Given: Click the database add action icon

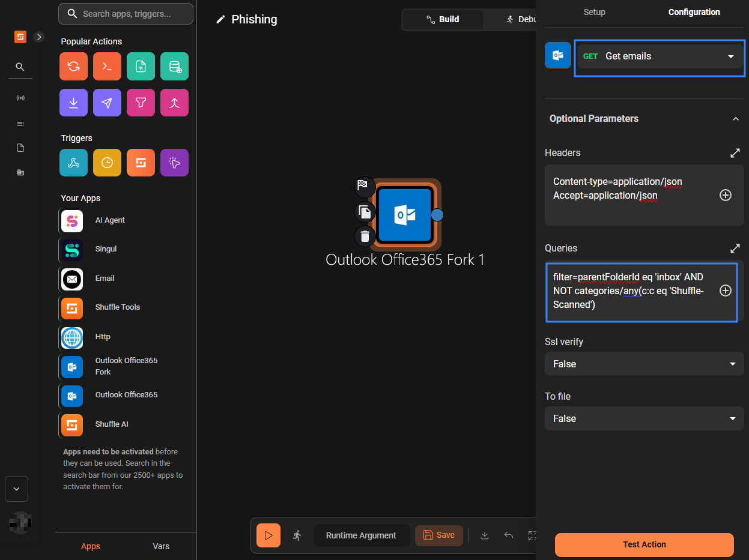Looking at the screenshot, I should coord(174,67).
